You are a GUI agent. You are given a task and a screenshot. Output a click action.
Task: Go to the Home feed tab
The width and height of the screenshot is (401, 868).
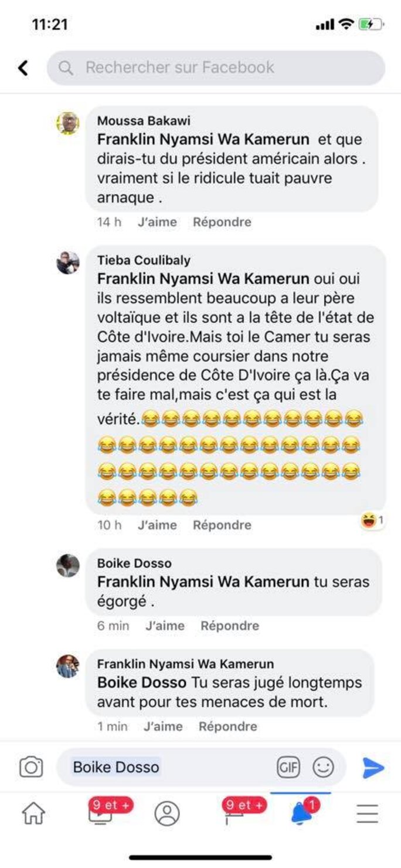(x=33, y=814)
